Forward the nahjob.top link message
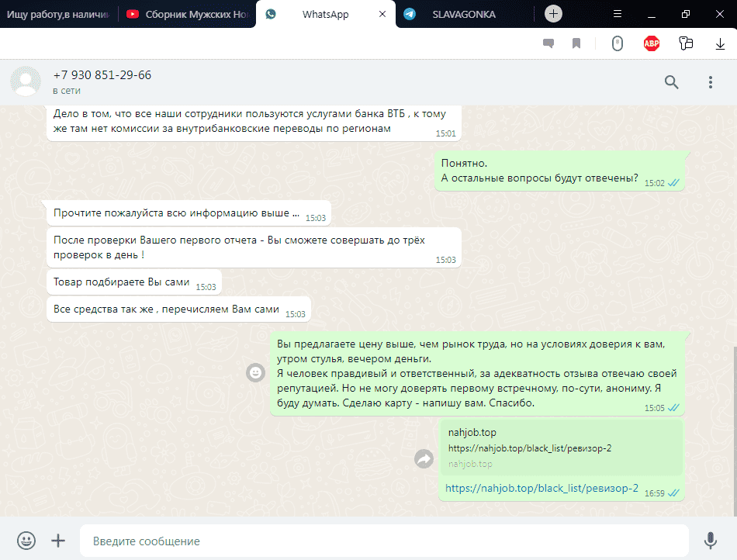Viewport: 737px width, 560px height. tap(424, 459)
